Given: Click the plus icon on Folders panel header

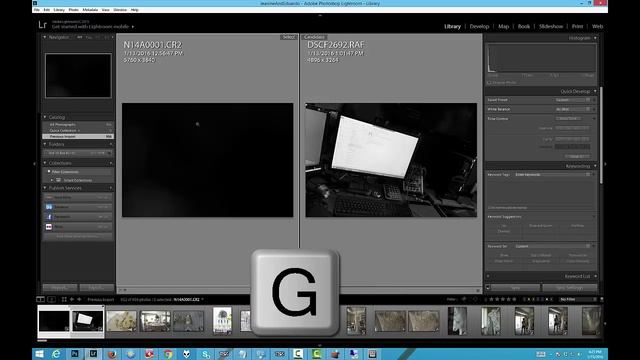Looking at the screenshot, I should pos(111,144).
